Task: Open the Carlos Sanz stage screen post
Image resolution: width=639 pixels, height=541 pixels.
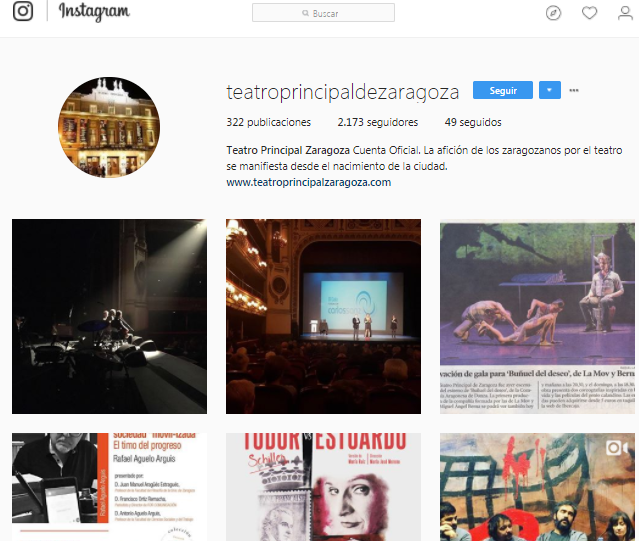Action: (x=323, y=317)
